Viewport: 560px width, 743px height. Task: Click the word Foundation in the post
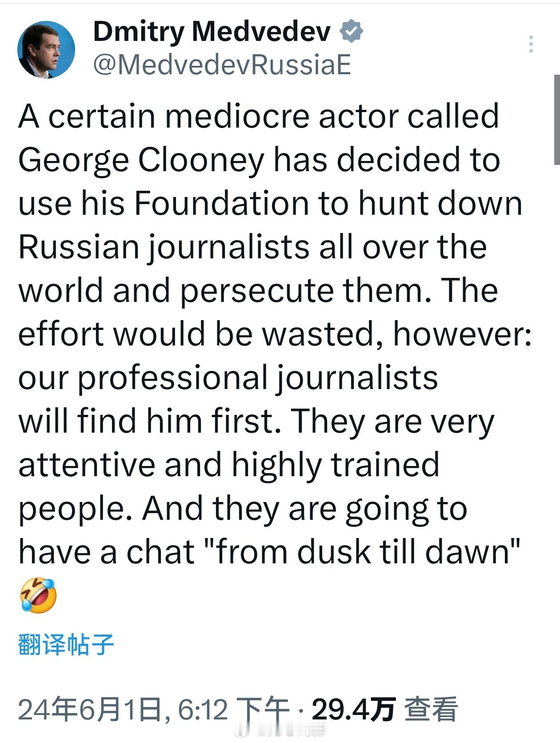click(x=222, y=203)
